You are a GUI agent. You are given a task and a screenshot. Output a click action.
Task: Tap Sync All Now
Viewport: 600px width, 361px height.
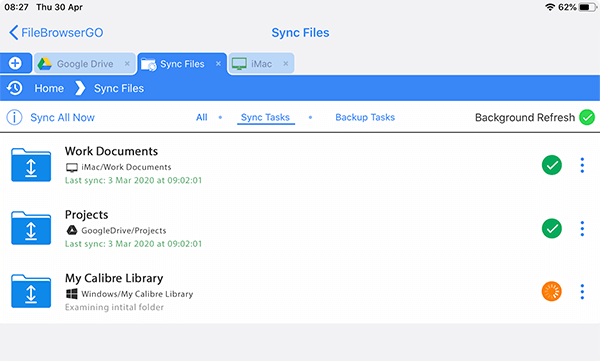point(62,118)
